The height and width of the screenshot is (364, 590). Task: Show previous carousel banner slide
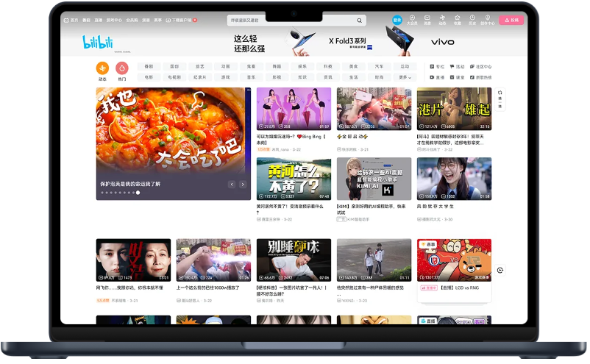point(232,184)
